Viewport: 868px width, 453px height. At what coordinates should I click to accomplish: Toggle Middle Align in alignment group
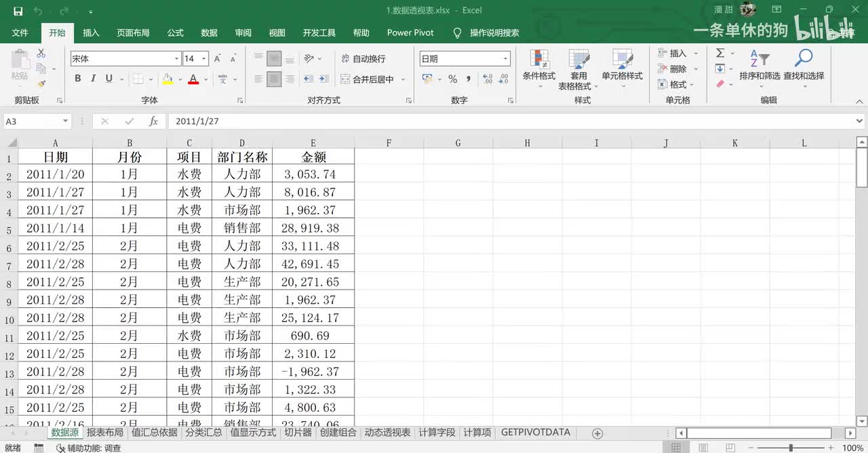click(x=274, y=59)
